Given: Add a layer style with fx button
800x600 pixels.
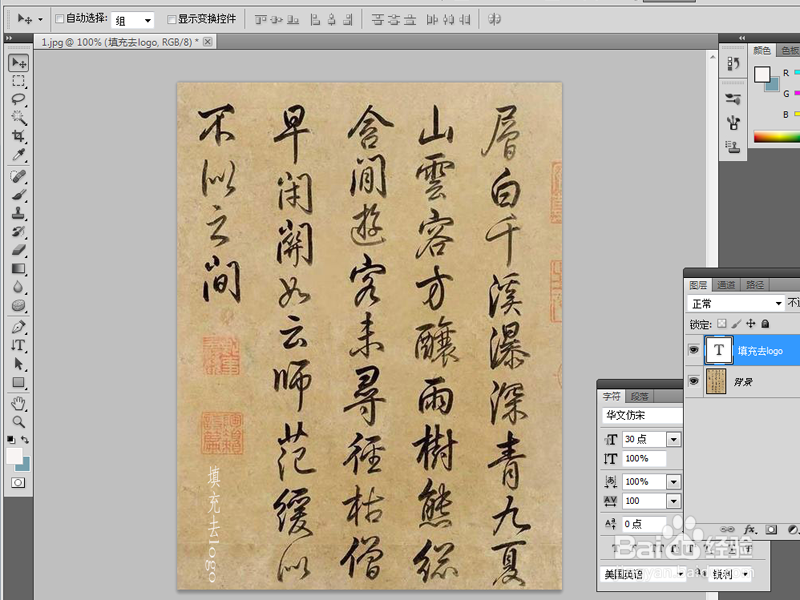Looking at the screenshot, I should 749,530.
